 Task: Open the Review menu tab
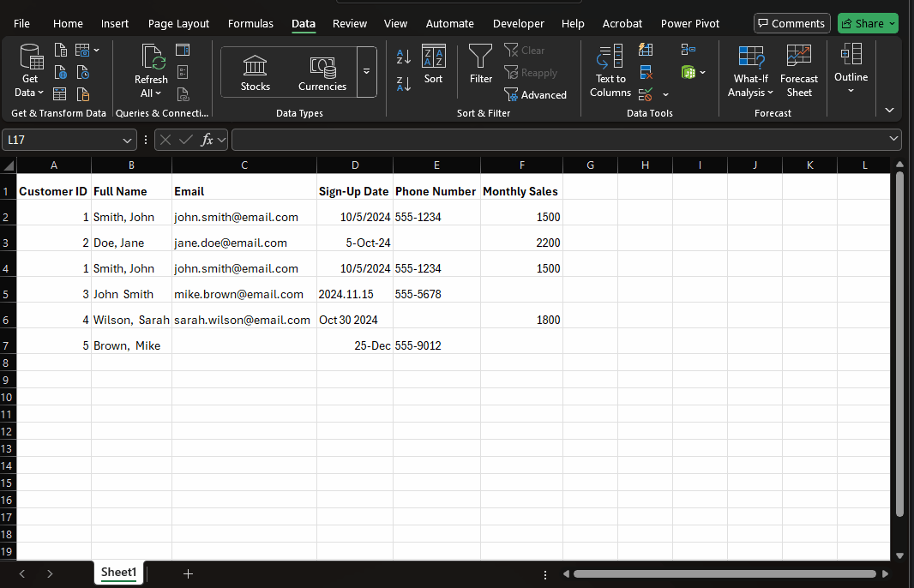349,23
